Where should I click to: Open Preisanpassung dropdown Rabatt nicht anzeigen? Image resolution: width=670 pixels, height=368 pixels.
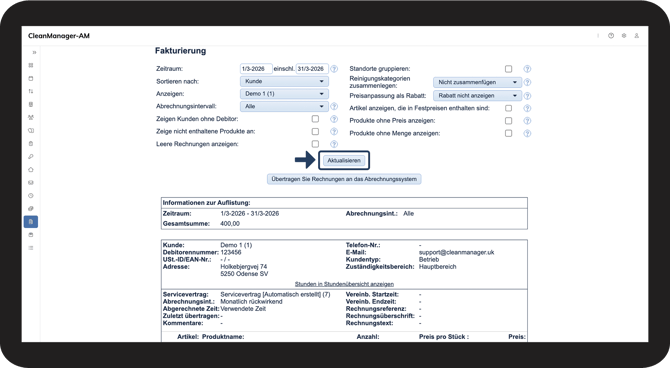(477, 96)
